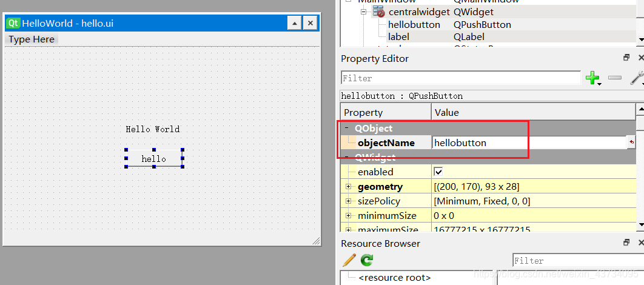Click the Qt logo in HelloWorld title bar
The image size is (644, 285).
coord(13,23)
